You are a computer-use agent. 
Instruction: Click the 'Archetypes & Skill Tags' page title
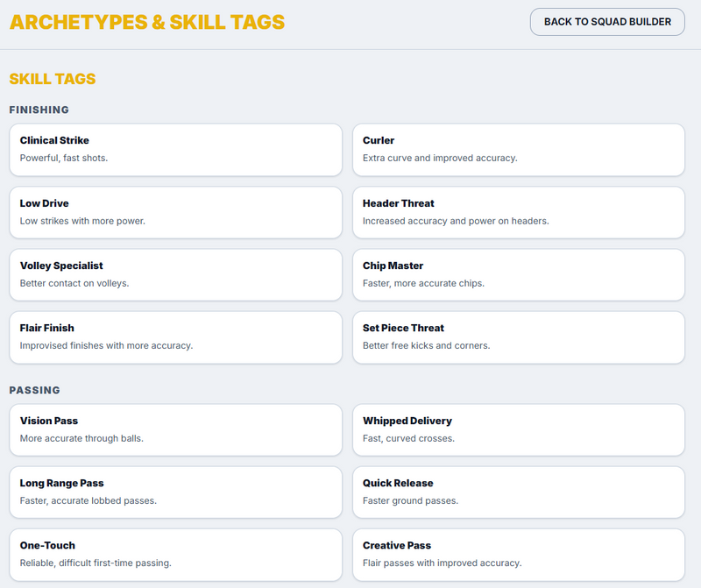click(x=147, y=23)
